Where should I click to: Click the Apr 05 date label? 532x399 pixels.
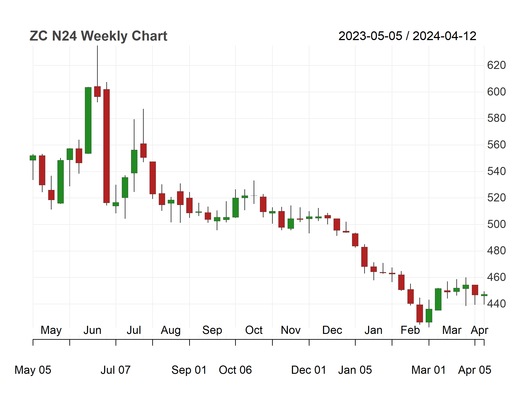(x=475, y=370)
